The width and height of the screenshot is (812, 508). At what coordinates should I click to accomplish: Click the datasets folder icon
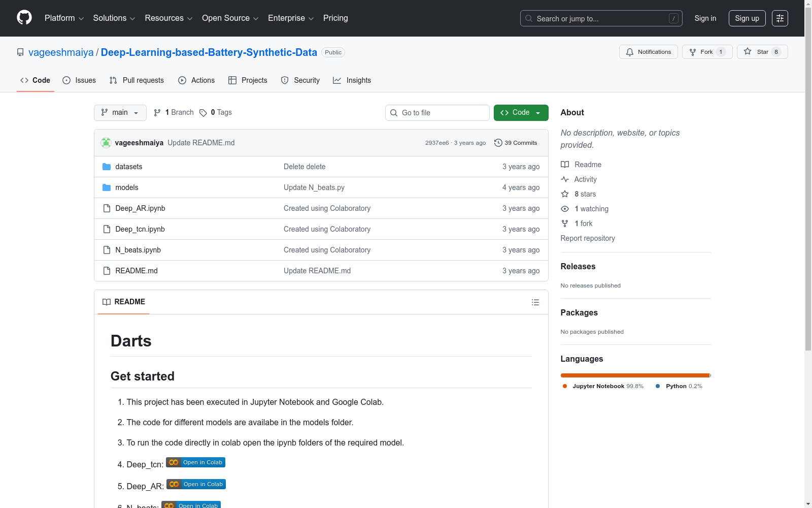click(x=107, y=167)
